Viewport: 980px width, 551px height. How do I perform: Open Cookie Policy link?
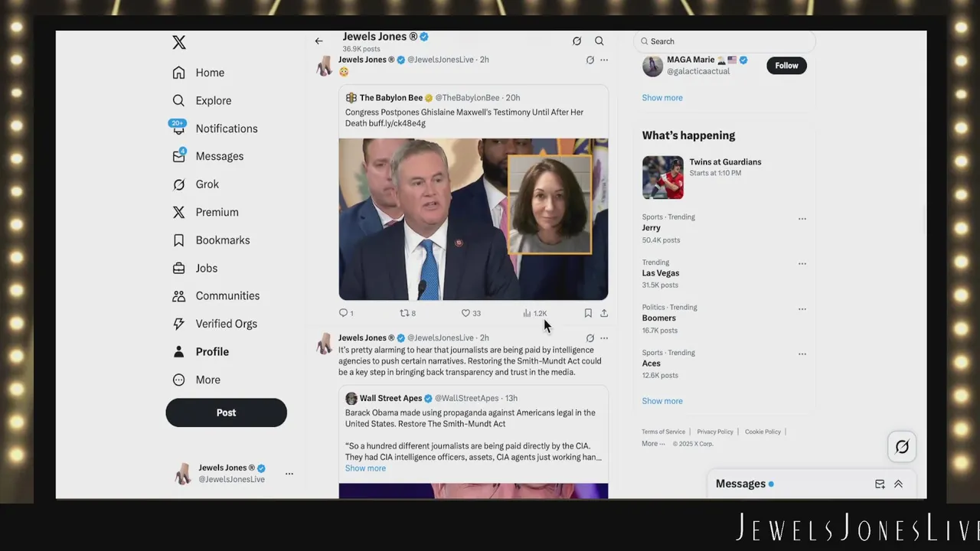tap(763, 432)
